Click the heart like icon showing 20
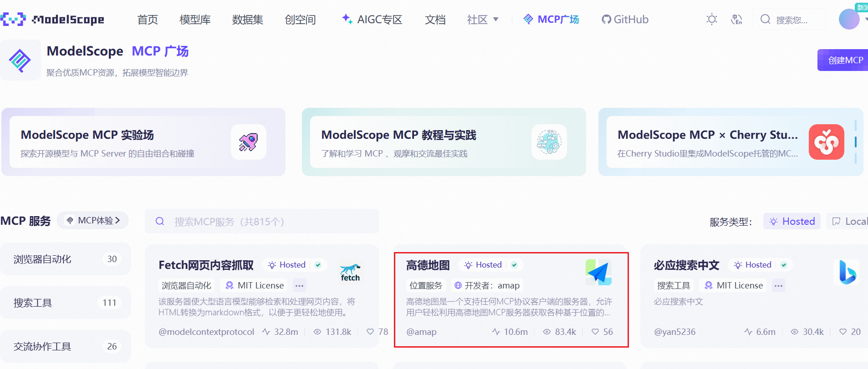 pos(843,332)
